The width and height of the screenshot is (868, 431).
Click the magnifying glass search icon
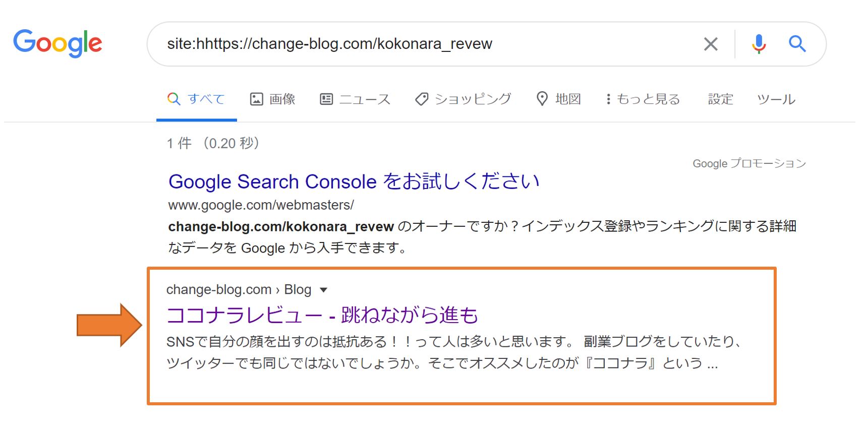797,44
